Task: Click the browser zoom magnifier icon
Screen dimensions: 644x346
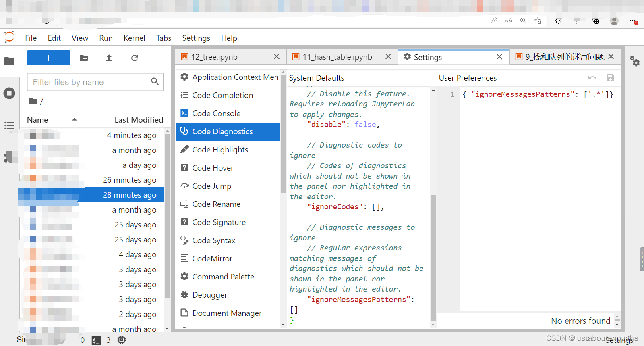Action: (x=523, y=21)
